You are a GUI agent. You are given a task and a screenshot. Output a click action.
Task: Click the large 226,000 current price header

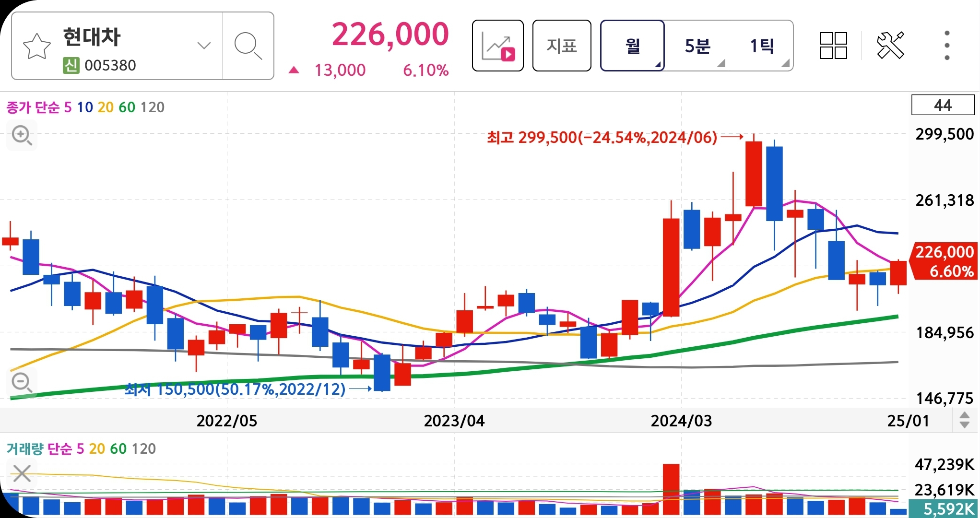[x=390, y=35]
